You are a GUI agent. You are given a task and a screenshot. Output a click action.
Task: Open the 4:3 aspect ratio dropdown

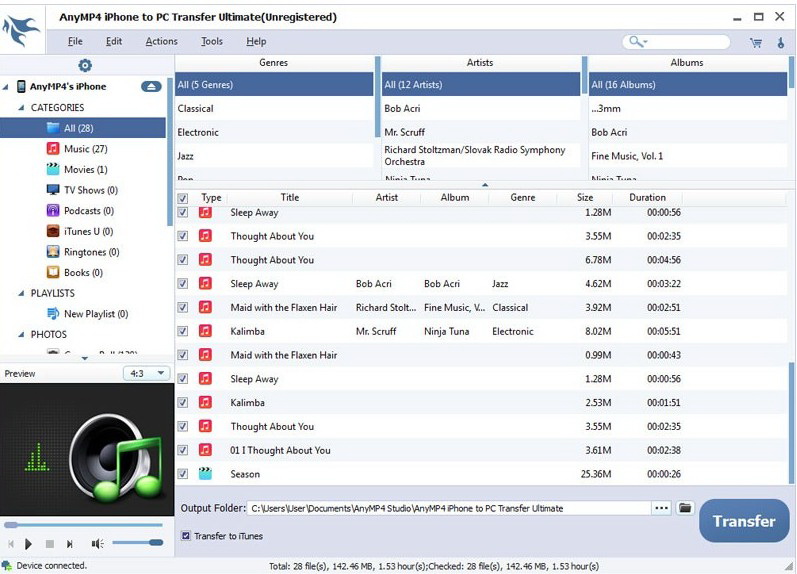146,373
